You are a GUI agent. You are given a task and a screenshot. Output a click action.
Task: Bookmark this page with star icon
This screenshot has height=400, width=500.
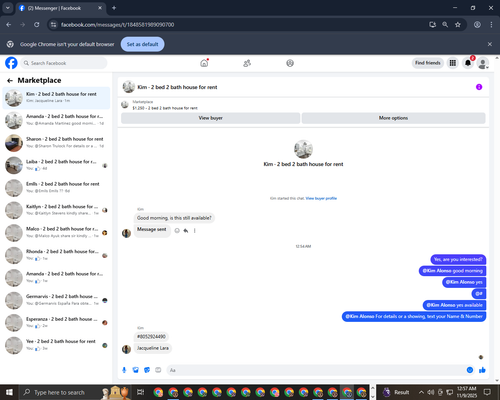click(458, 25)
